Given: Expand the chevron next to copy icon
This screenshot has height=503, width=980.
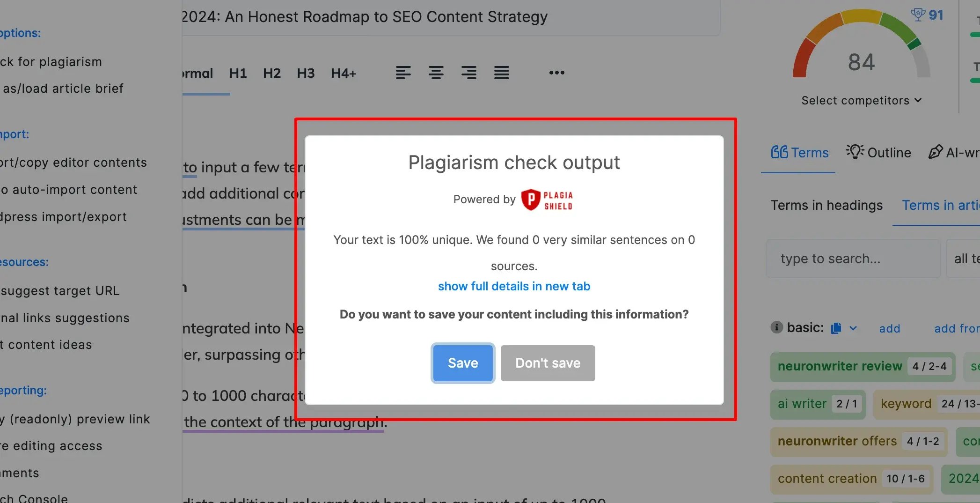Looking at the screenshot, I should pyautogui.click(x=853, y=328).
